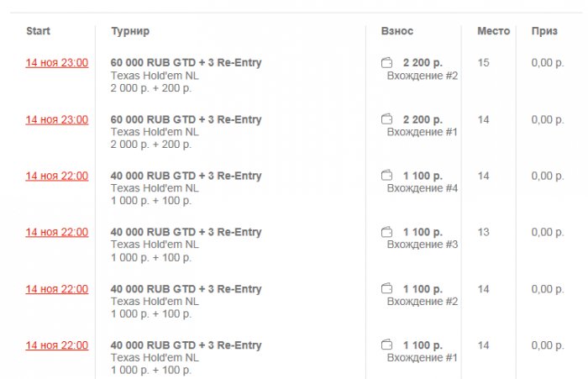Sort by the Место column header

click(493, 31)
